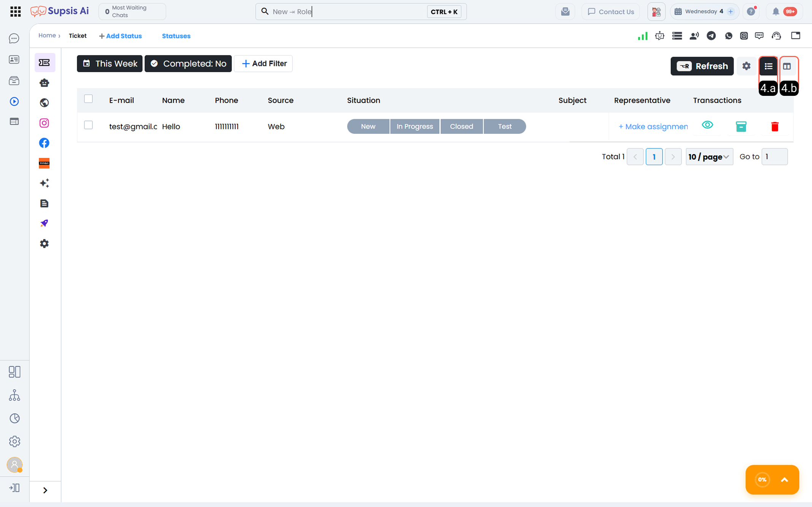Open the Trendyol orange channel icon
This screenshot has height=507, width=812.
click(44, 163)
